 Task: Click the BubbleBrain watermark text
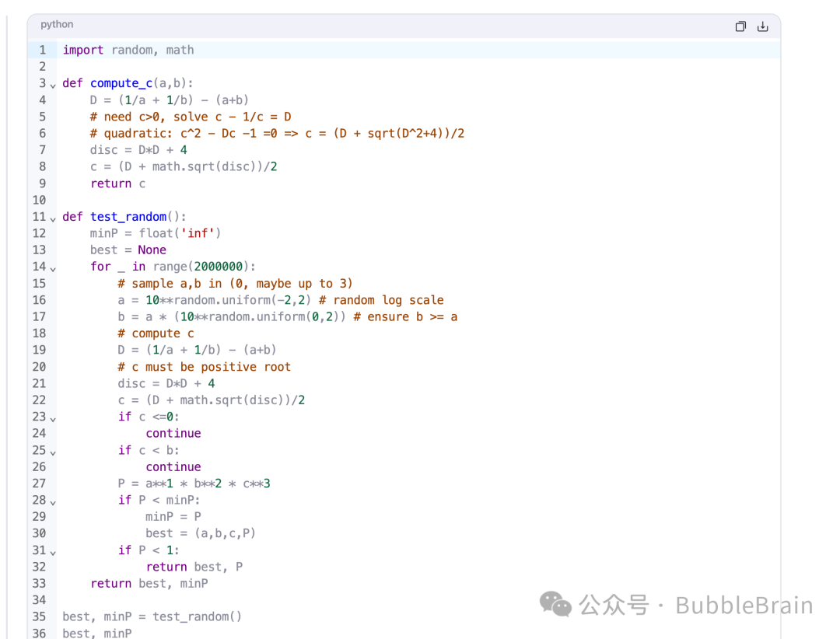point(744,605)
